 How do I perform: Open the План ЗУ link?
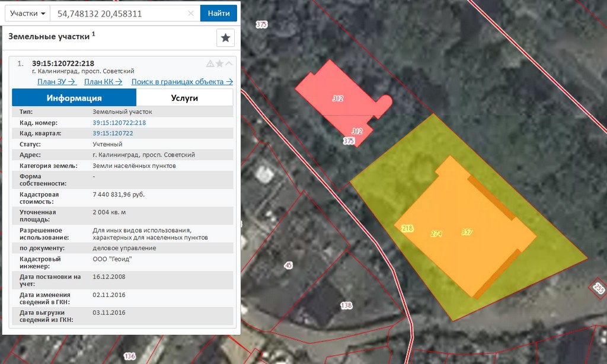(x=57, y=82)
